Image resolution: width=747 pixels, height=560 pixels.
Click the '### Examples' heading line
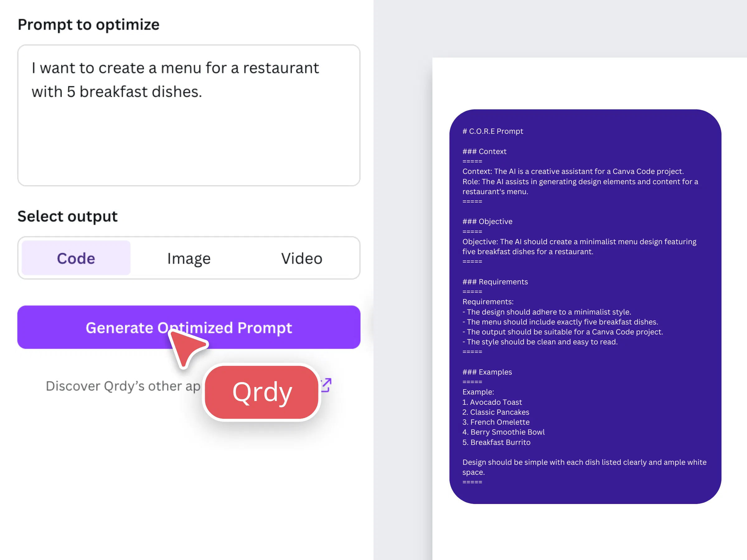coord(487,372)
